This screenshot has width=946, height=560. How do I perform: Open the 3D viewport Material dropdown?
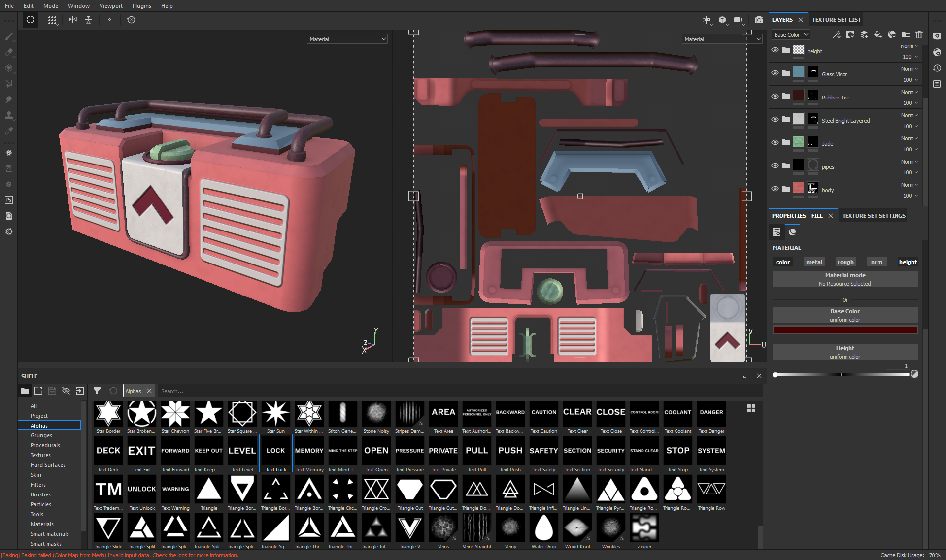pyautogui.click(x=347, y=39)
